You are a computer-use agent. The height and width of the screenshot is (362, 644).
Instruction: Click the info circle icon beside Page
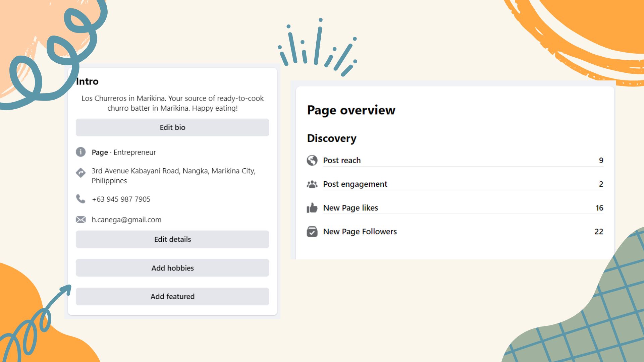coord(80,152)
